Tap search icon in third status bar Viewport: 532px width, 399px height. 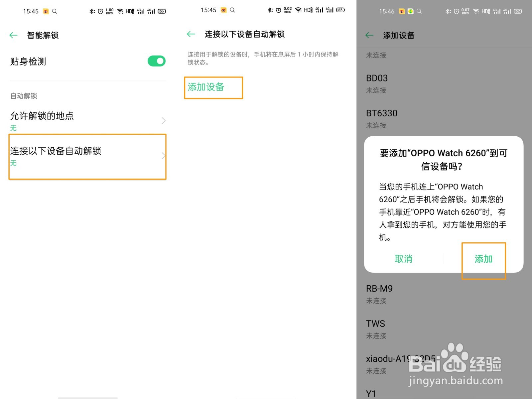click(419, 11)
